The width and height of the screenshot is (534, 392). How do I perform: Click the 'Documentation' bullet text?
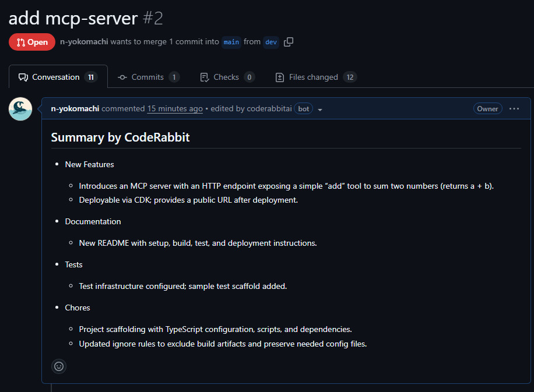click(93, 221)
